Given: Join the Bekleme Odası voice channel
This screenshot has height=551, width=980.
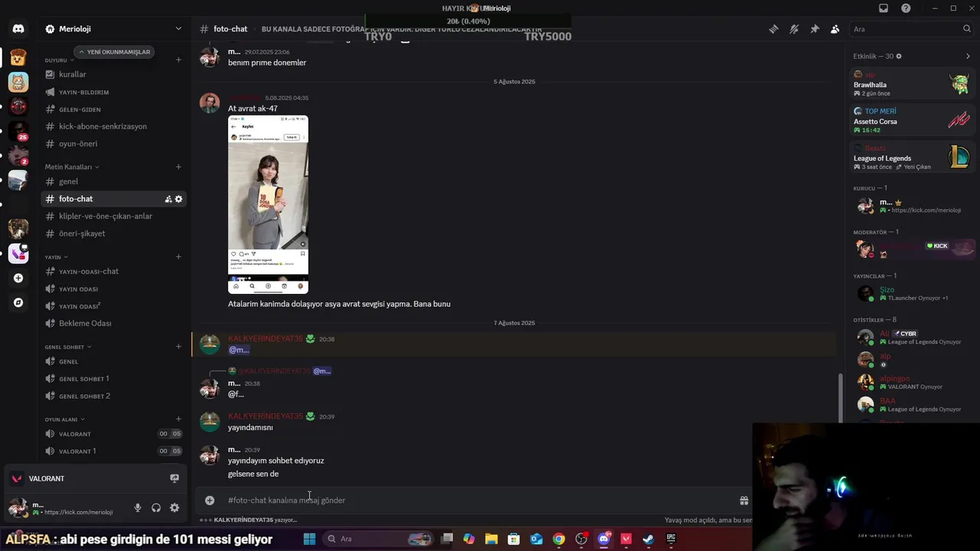Looking at the screenshot, I should (x=113, y=323).
